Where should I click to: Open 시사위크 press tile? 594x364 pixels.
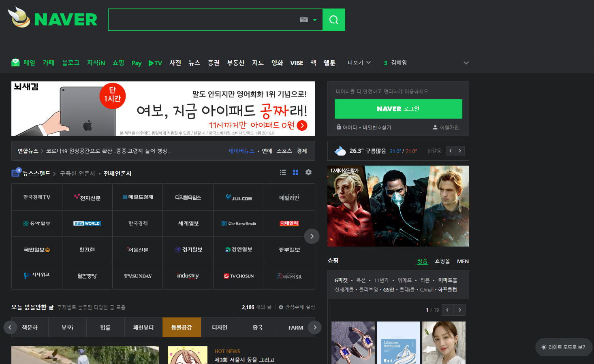click(37, 276)
